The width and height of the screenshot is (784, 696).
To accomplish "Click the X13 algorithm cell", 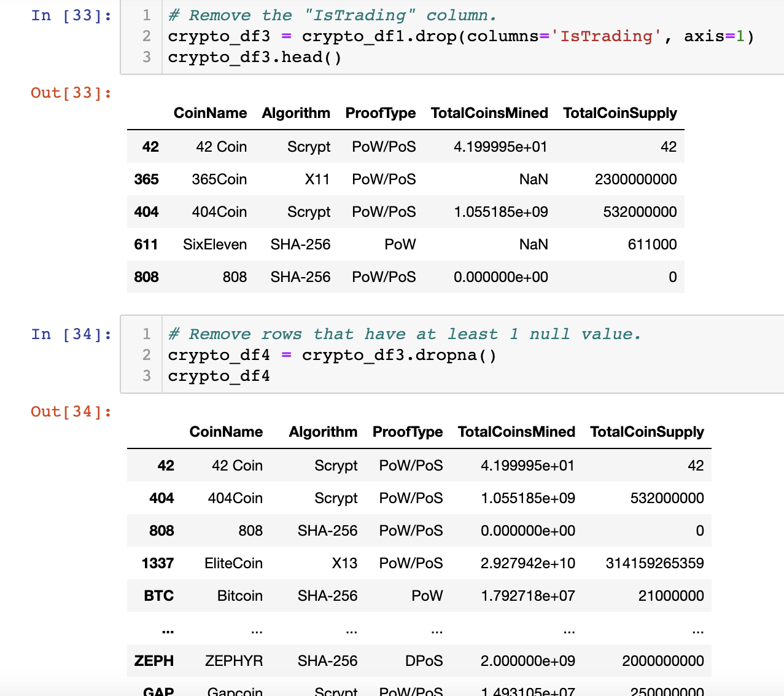I will click(x=344, y=563).
